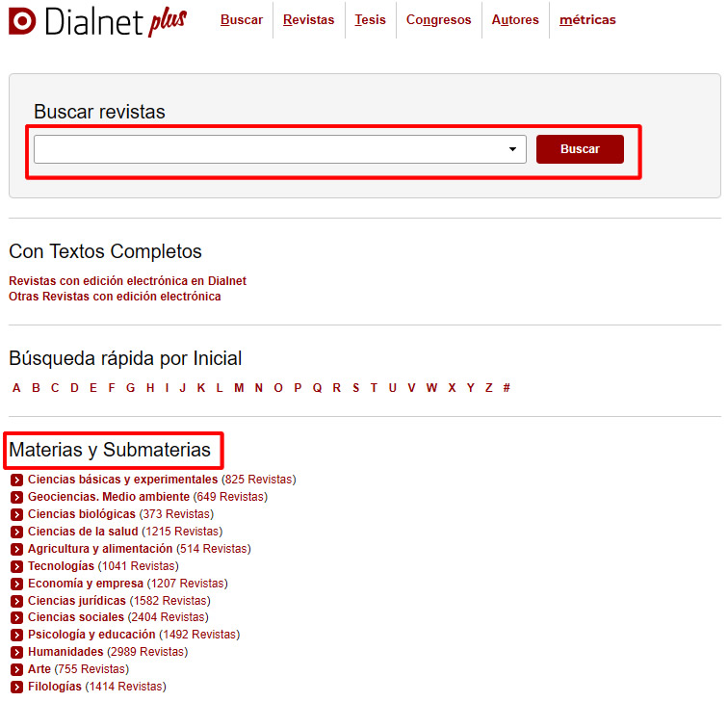The height and width of the screenshot is (702, 728).
Task: Open Filologías subject link
Action: [x=54, y=687]
